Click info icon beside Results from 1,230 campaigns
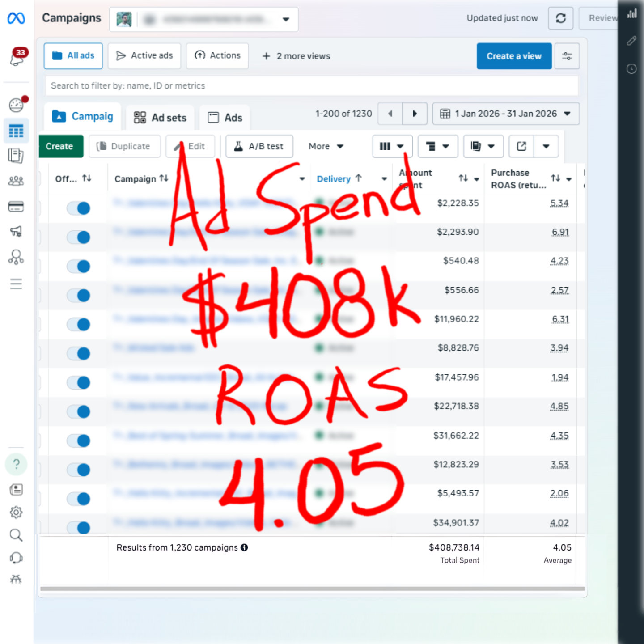The height and width of the screenshot is (644, 644). [244, 547]
